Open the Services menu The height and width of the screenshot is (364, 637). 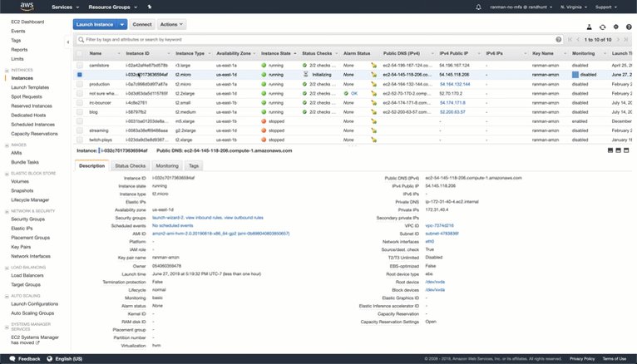click(65, 7)
